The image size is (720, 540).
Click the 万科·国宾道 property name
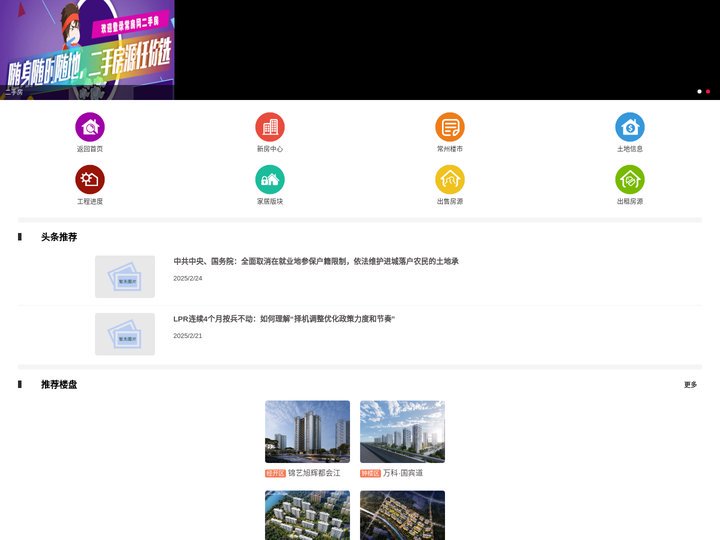(x=403, y=473)
